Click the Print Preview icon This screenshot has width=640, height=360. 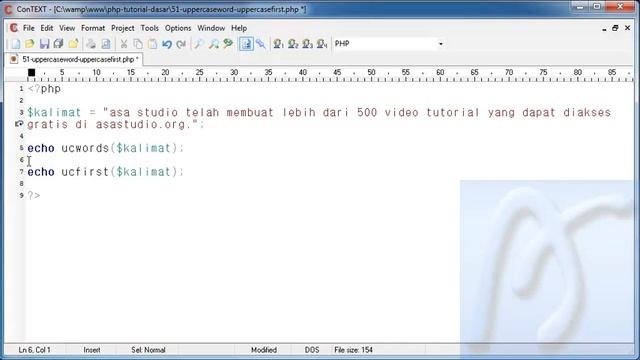point(106,44)
